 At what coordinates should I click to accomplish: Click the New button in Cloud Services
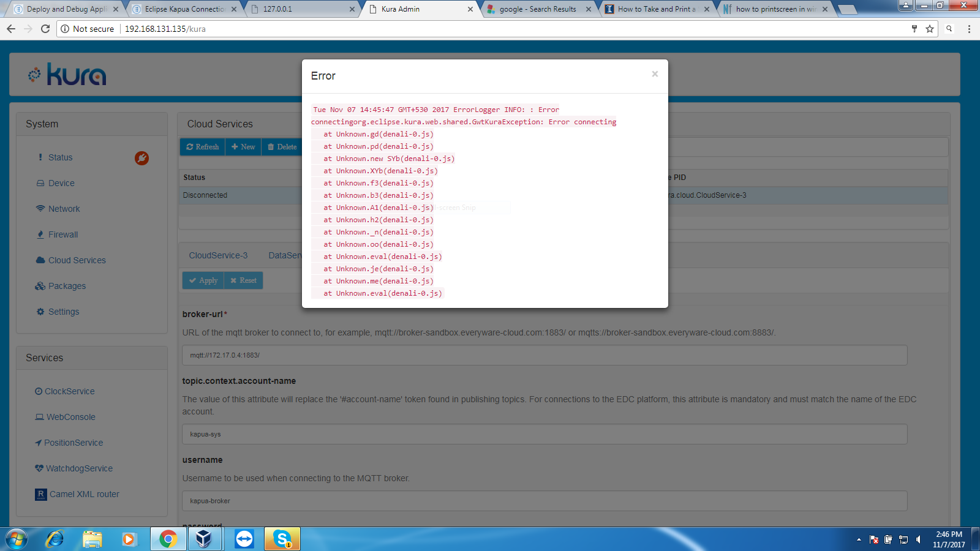coord(243,147)
